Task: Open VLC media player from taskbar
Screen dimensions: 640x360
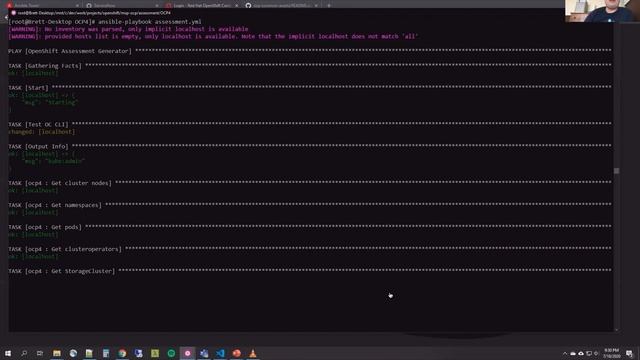Action: tap(253, 353)
